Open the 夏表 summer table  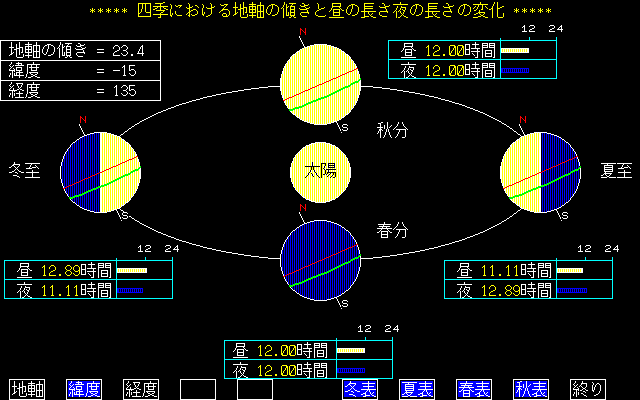tap(416, 389)
